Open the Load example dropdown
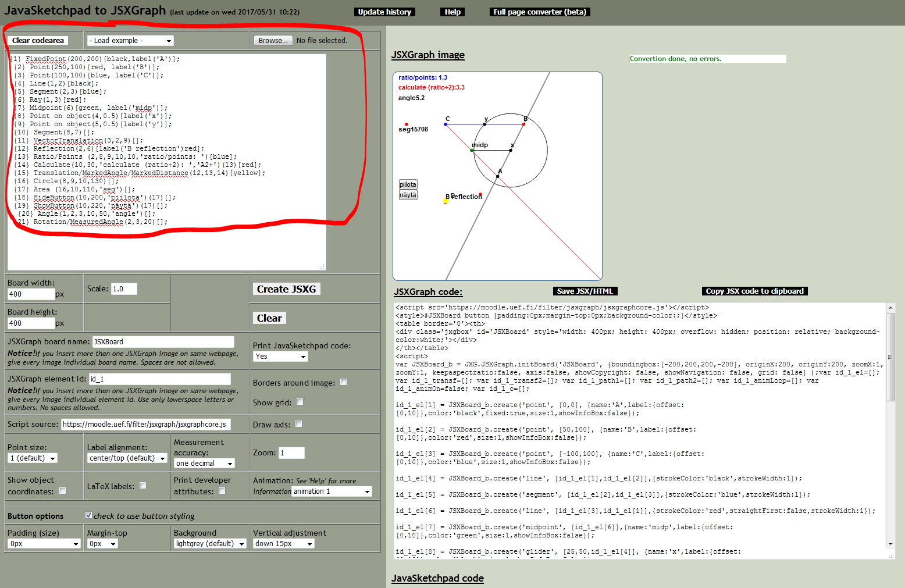The image size is (905, 588). (130, 41)
